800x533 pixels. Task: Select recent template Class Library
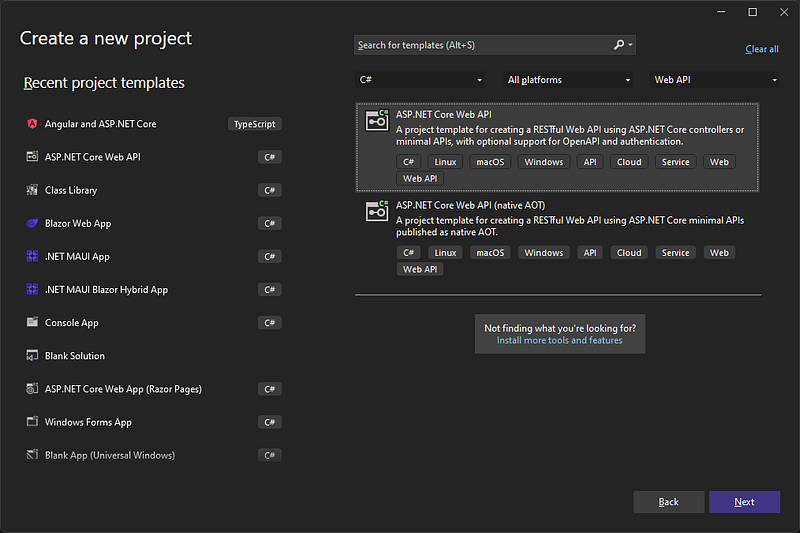pyautogui.click(x=153, y=190)
